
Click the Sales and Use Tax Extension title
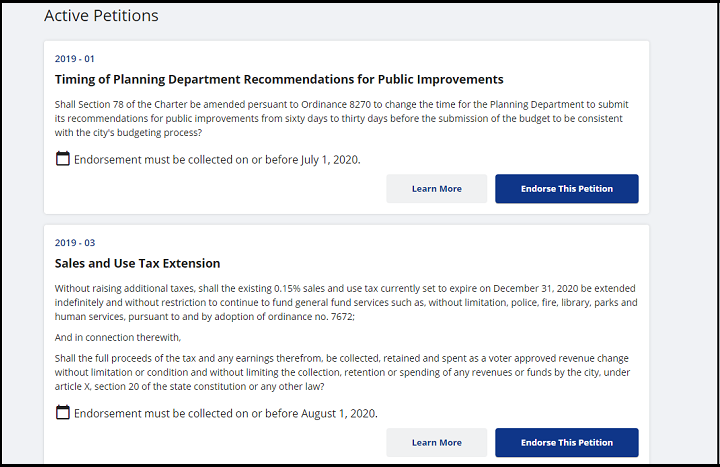point(137,263)
